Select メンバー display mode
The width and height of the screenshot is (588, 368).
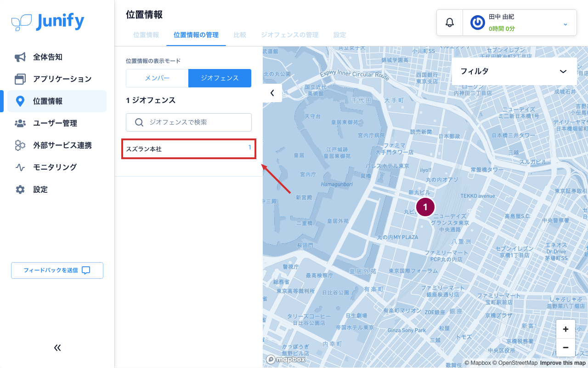pos(157,78)
